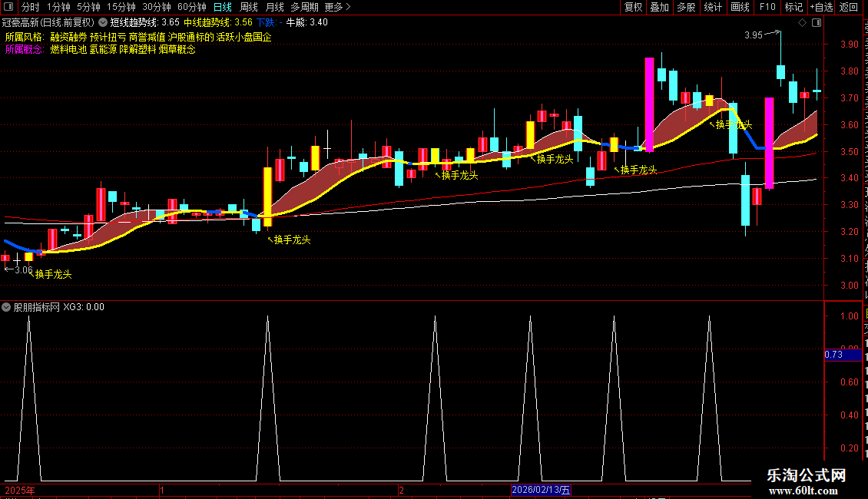Screen dimensions: 868x499
Task: Open the 多周期 multi-period view
Action: 304,7
